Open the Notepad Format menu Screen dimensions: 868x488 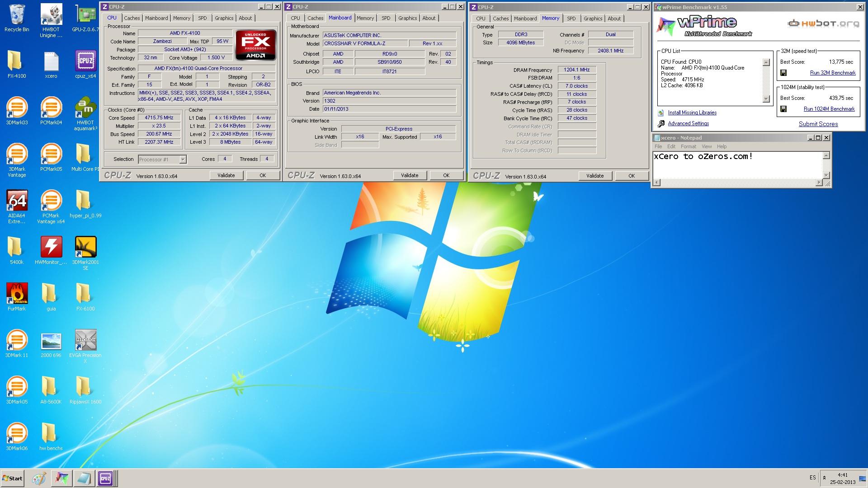(688, 146)
